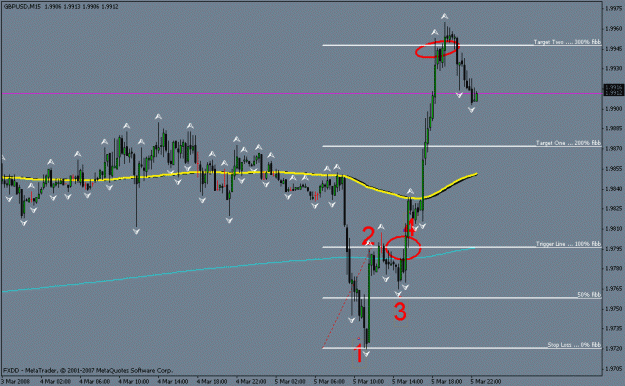
Task: Click the 1.9885 price axis label
Action: click(x=613, y=128)
